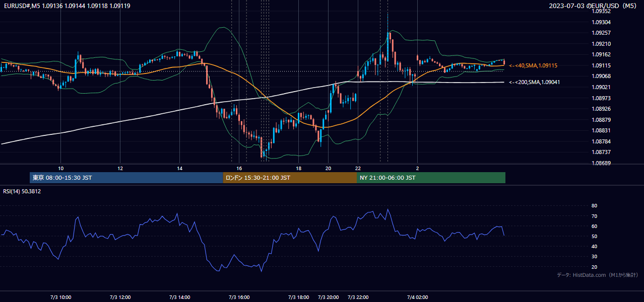The image size is (644, 302).
Task: Click price axis label 1.09257
Action: coord(601,33)
